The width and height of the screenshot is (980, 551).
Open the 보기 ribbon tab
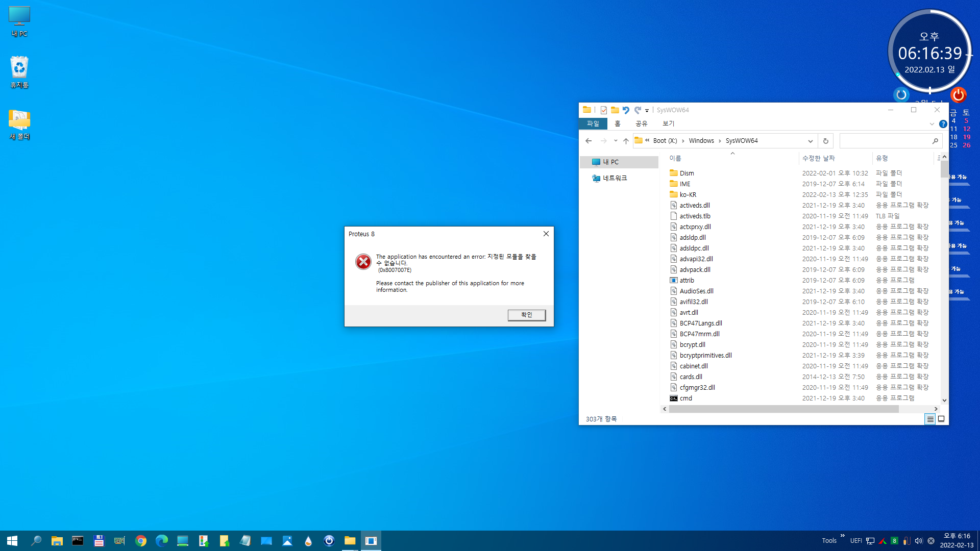point(668,123)
